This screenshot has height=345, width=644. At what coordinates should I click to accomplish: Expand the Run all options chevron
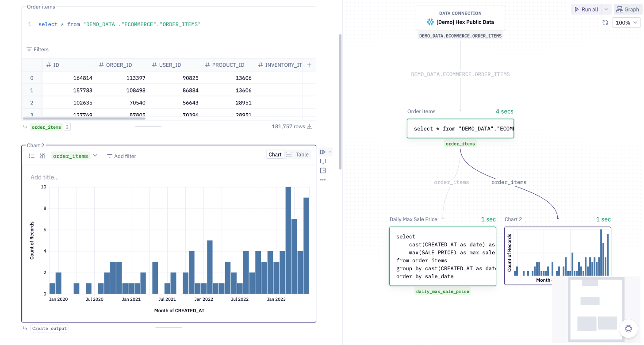click(x=606, y=9)
